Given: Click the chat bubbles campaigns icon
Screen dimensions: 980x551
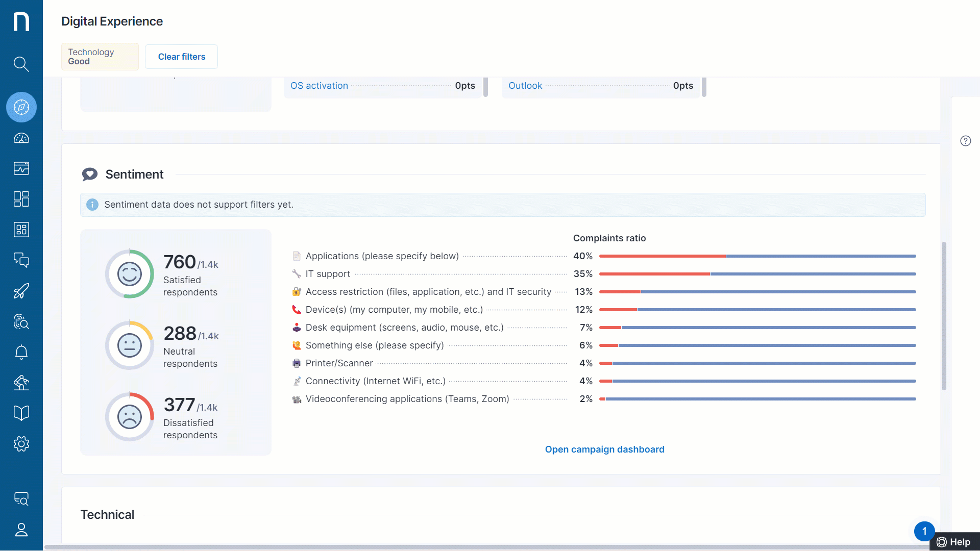Looking at the screenshot, I should pyautogui.click(x=21, y=260).
